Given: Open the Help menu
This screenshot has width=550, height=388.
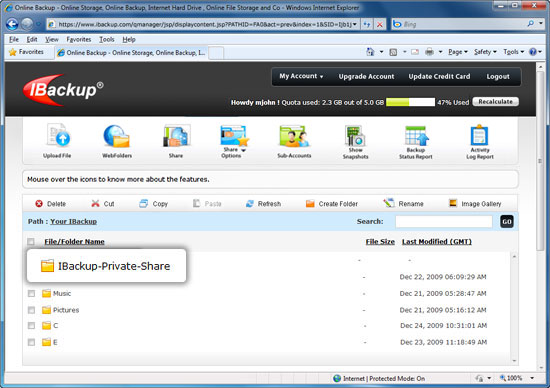Looking at the screenshot, I should tap(129, 39).
